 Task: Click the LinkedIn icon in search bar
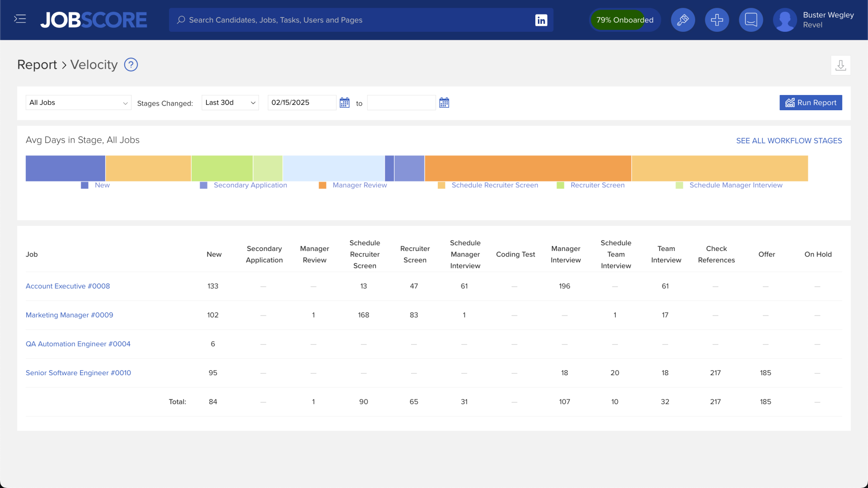[x=541, y=20]
